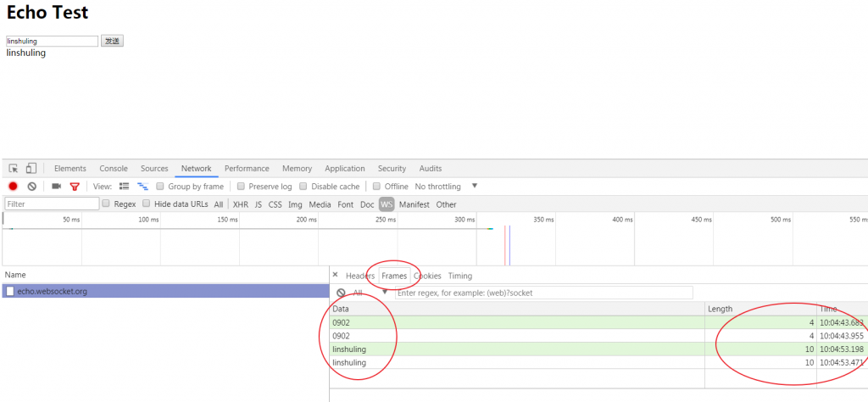The width and height of the screenshot is (868, 402).
Task: Toggle the WS request filter
Action: [387, 204]
